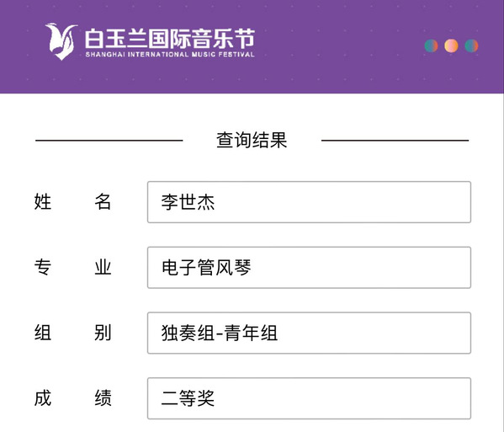Click the 姓名 label
504x432 pixels.
(72, 202)
